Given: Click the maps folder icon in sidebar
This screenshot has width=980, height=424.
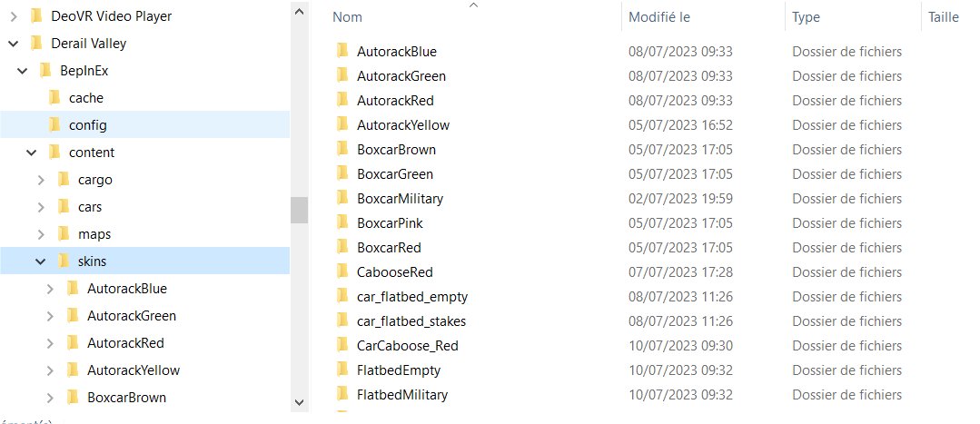Looking at the screenshot, I should coord(64,233).
